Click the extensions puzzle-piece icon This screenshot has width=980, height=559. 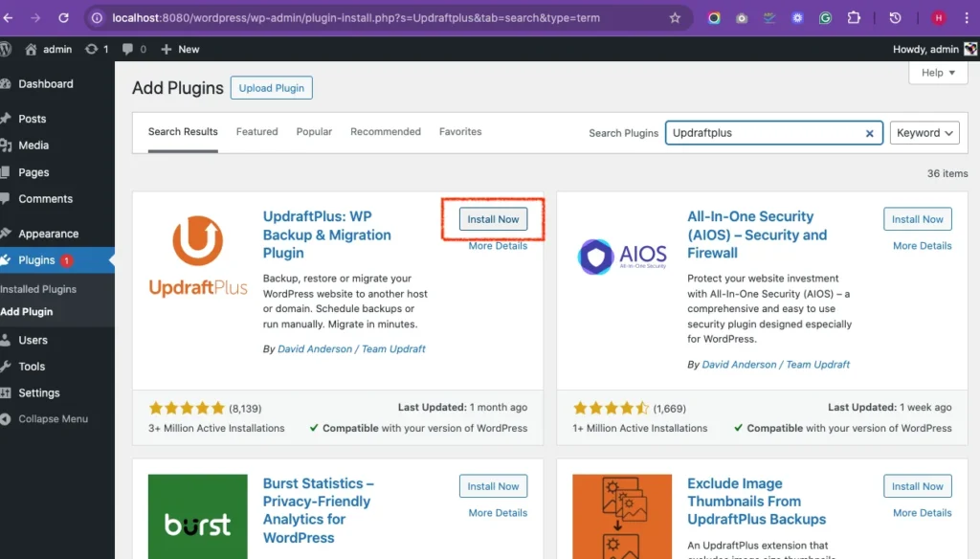854,16
